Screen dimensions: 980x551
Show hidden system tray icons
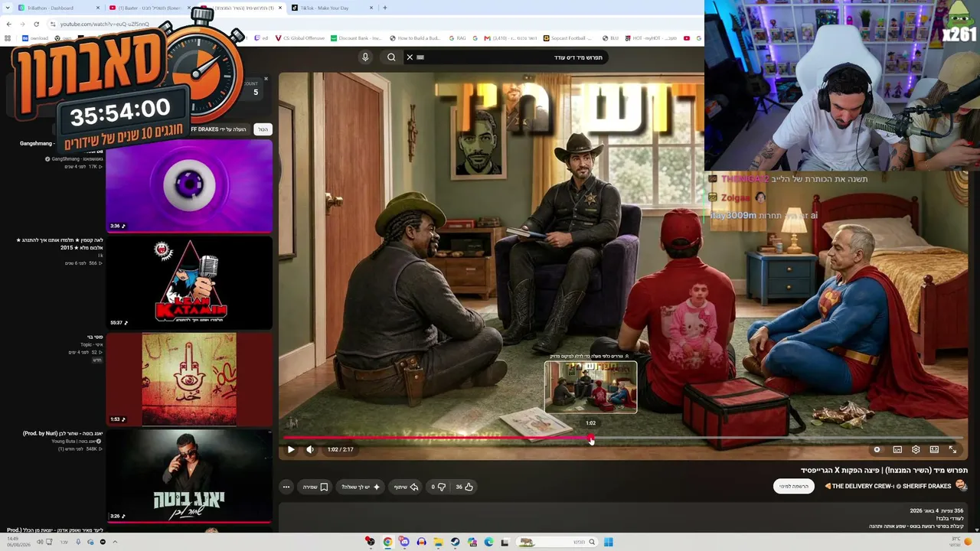click(115, 543)
